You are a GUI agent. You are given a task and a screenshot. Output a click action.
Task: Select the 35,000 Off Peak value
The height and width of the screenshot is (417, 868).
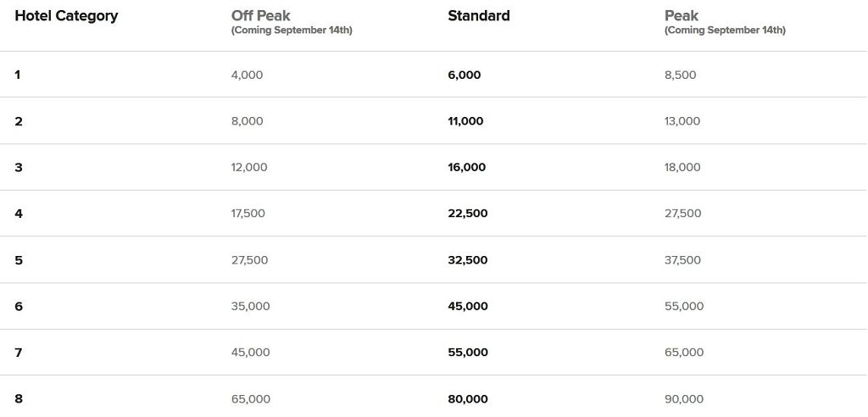[250, 306]
